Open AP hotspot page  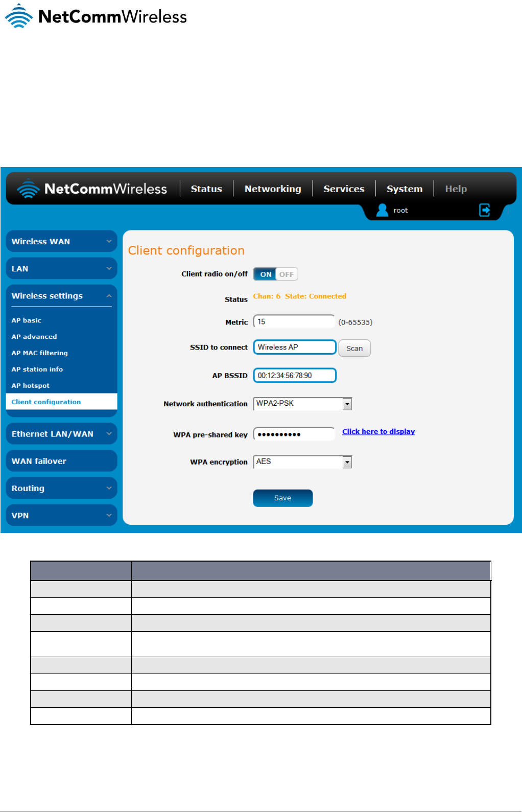click(31, 386)
